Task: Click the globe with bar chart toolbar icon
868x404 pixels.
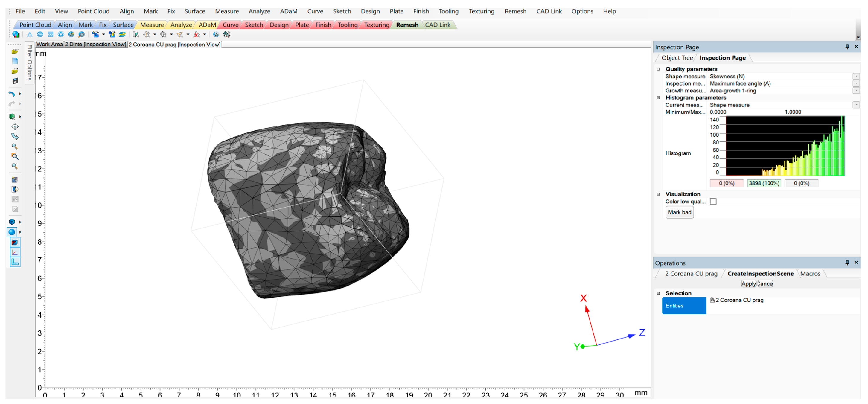Action: click(x=16, y=34)
